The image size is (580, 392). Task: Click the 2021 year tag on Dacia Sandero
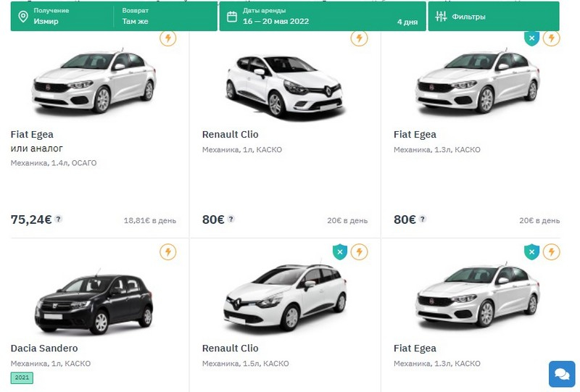click(x=22, y=378)
